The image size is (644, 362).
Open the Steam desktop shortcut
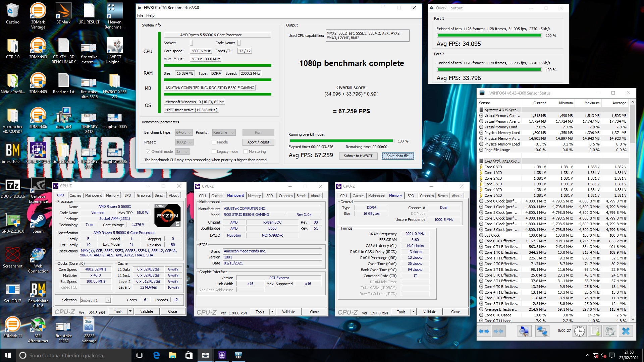[38, 223]
